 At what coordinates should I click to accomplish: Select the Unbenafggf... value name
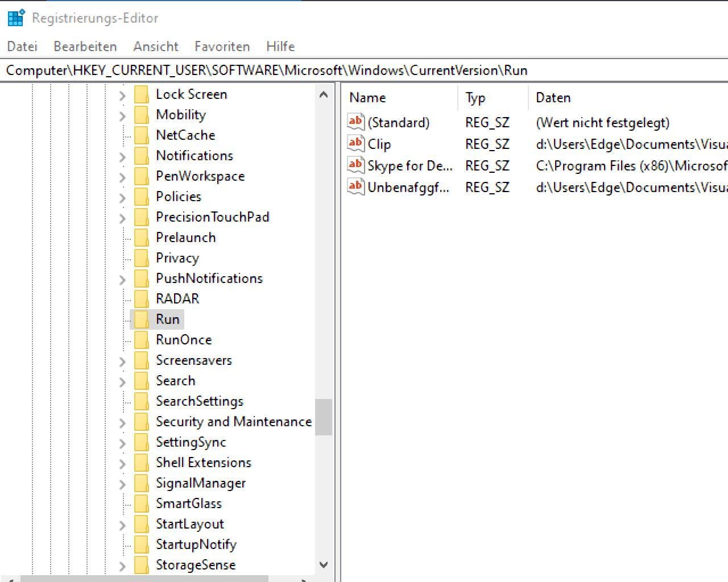[408, 188]
